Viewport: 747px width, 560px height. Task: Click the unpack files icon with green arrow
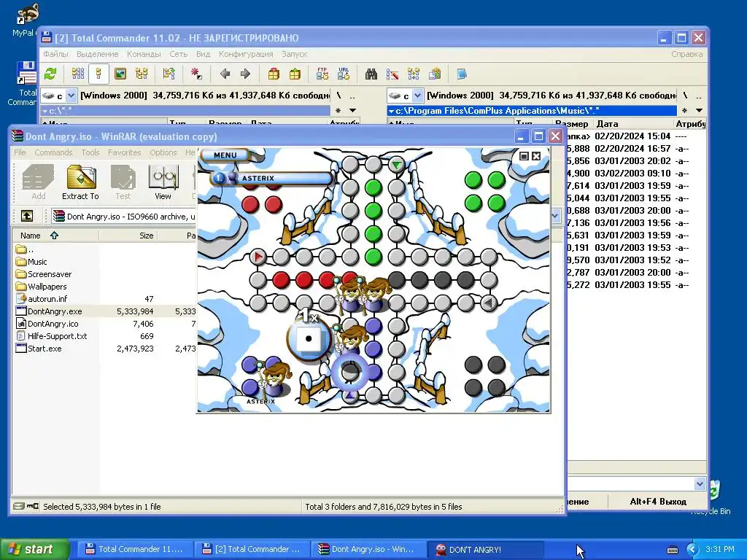(295, 74)
